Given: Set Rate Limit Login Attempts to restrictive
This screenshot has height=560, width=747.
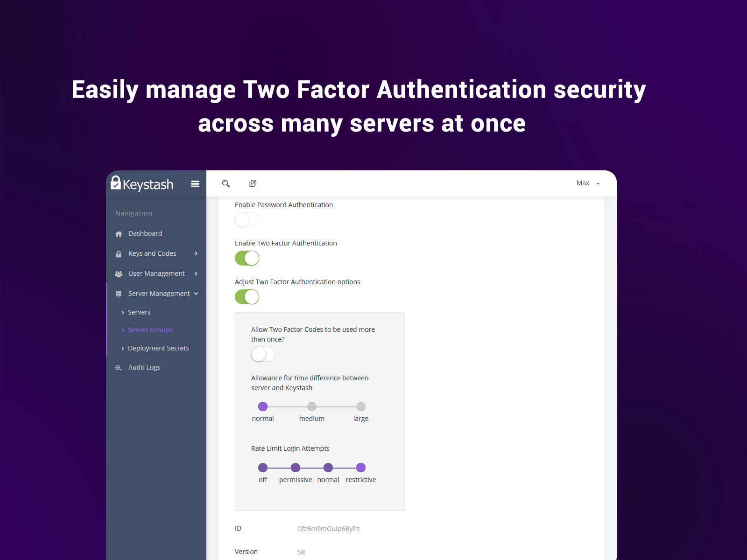Looking at the screenshot, I should point(361,467).
